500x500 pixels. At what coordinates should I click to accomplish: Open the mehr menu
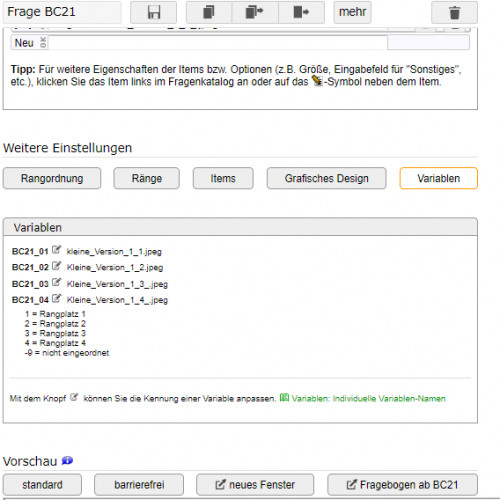click(352, 12)
